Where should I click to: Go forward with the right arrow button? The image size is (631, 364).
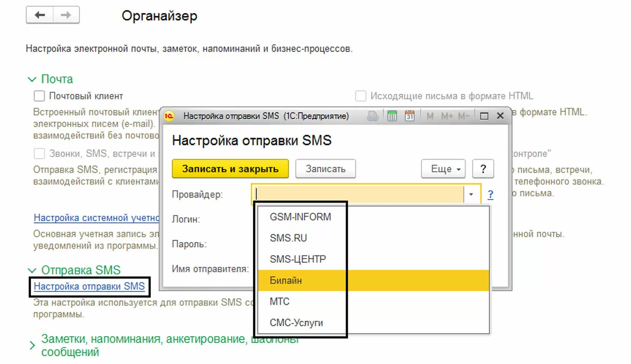(x=66, y=15)
